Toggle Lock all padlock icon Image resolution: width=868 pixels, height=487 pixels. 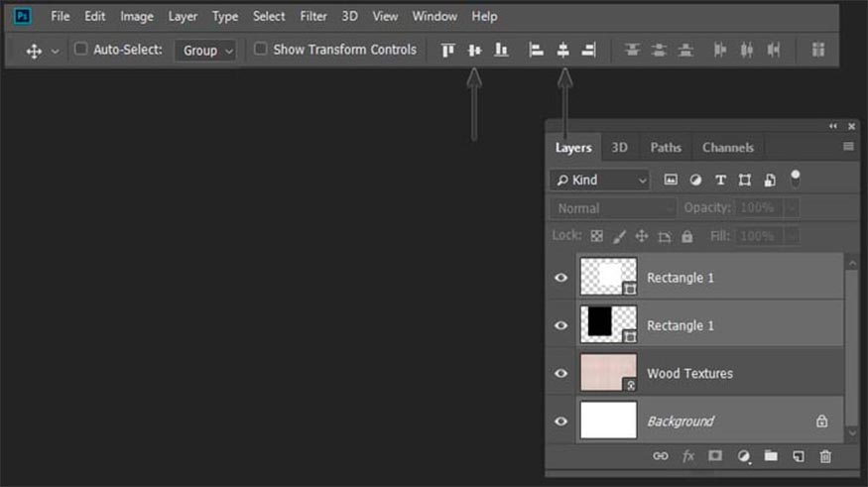click(687, 236)
